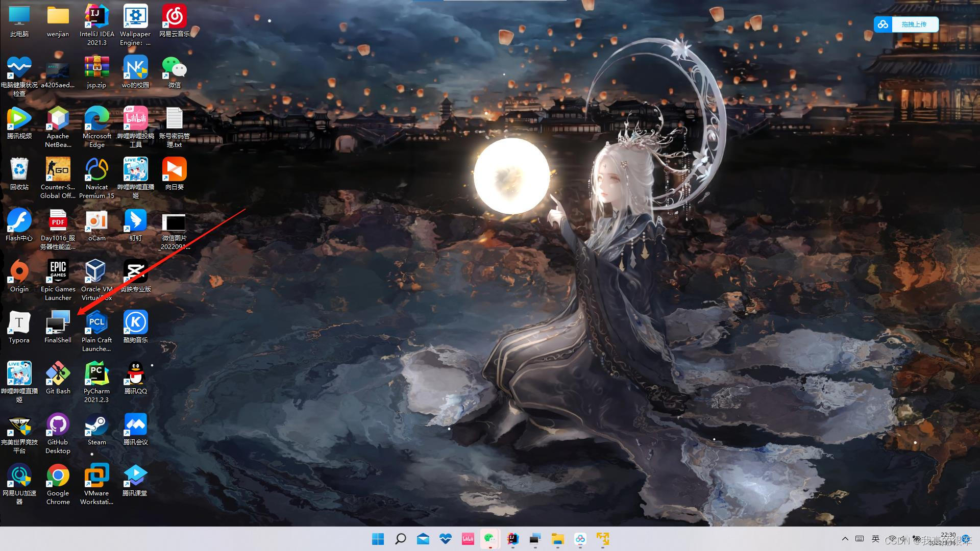Select the 向日葵 desktop icon

[174, 175]
